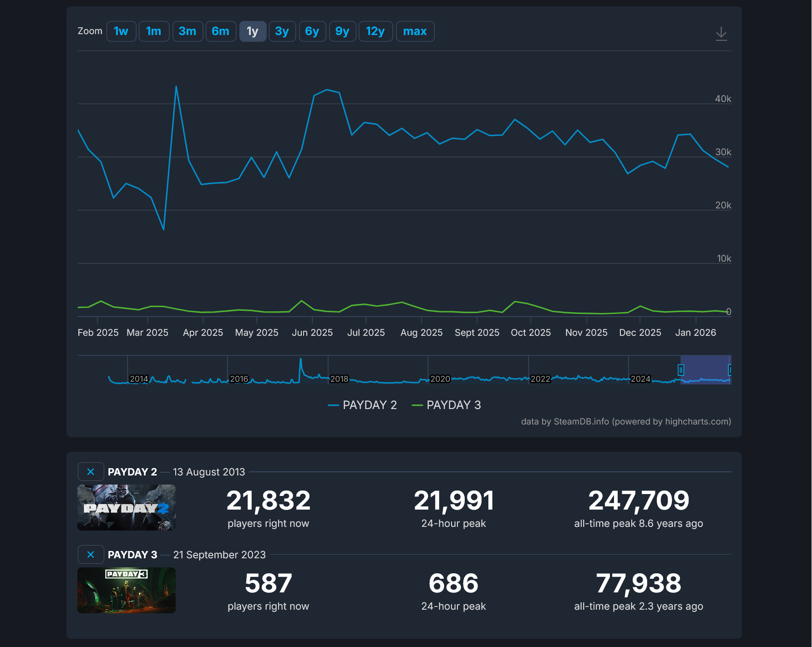Select the 1m zoom range
This screenshot has width=812, height=647.
[154, 31]
